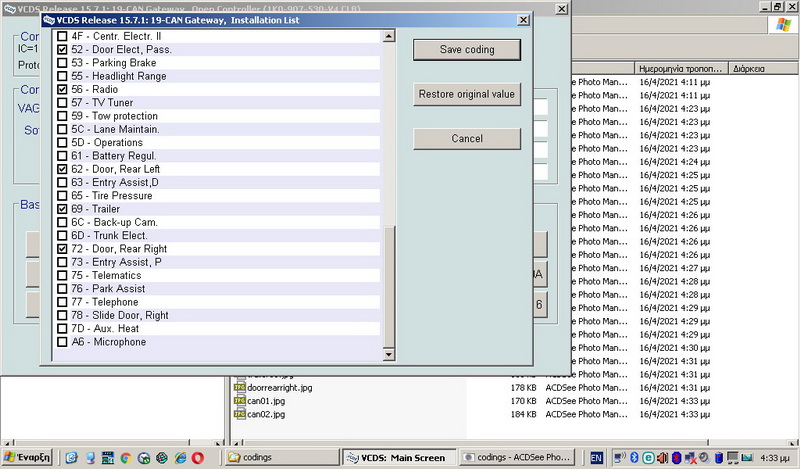Enable 53 - Parking Brake module

point(62,63)
